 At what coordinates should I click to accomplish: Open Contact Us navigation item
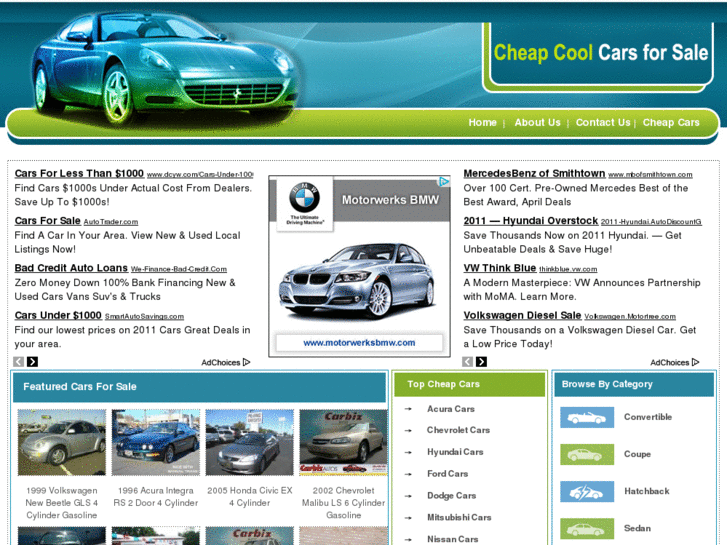click(x=603, y=122)
